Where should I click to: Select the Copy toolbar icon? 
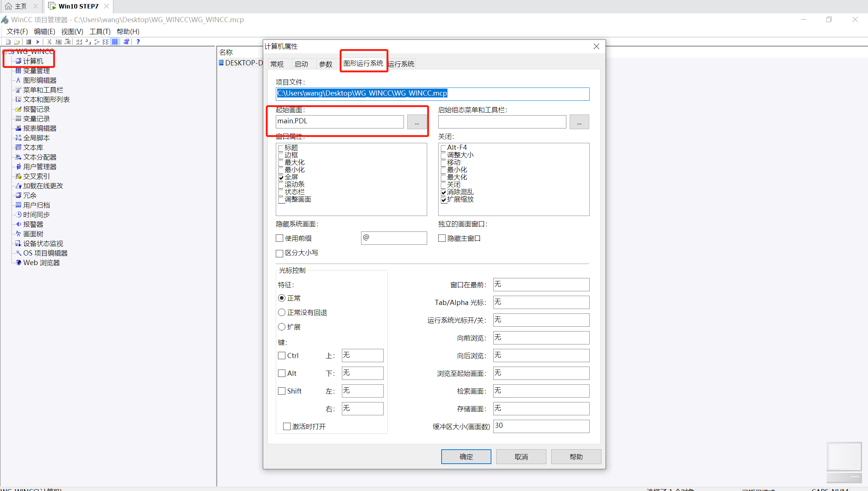[58, 42]
